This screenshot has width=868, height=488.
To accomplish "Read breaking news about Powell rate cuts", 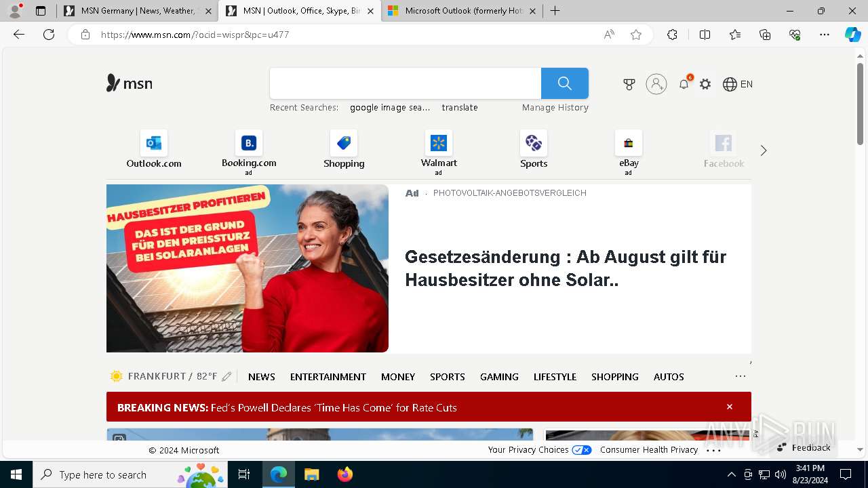I will 287,407.
